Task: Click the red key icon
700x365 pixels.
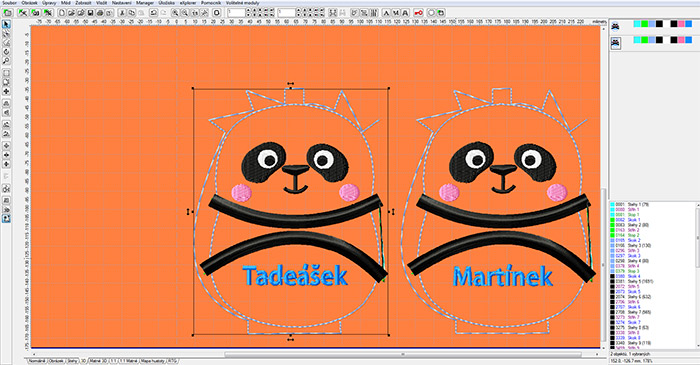Action: (x=418, y=13)
